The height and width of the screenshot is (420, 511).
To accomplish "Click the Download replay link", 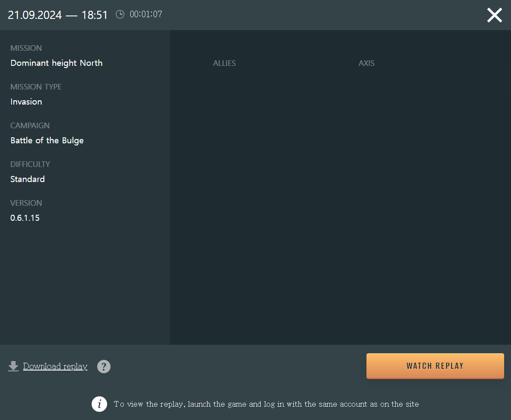I will click(55, 366).
